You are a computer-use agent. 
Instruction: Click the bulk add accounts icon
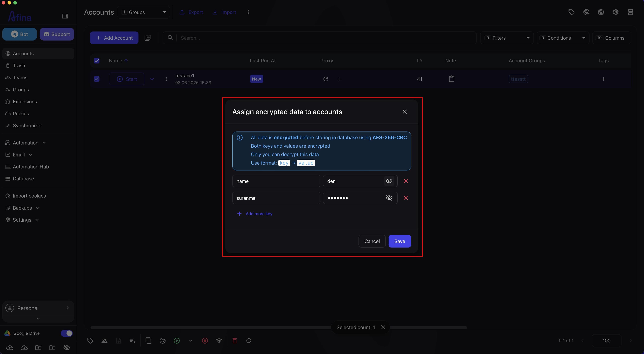coord(148,38)
